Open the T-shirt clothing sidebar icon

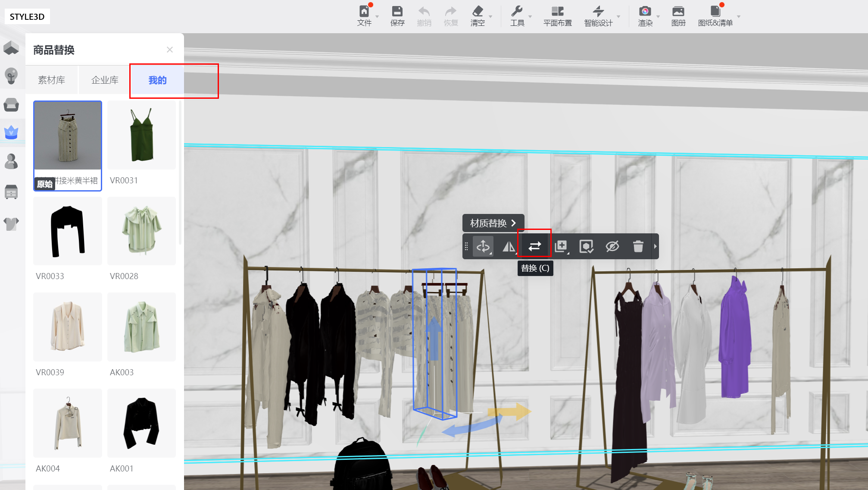tap(11, 223)
